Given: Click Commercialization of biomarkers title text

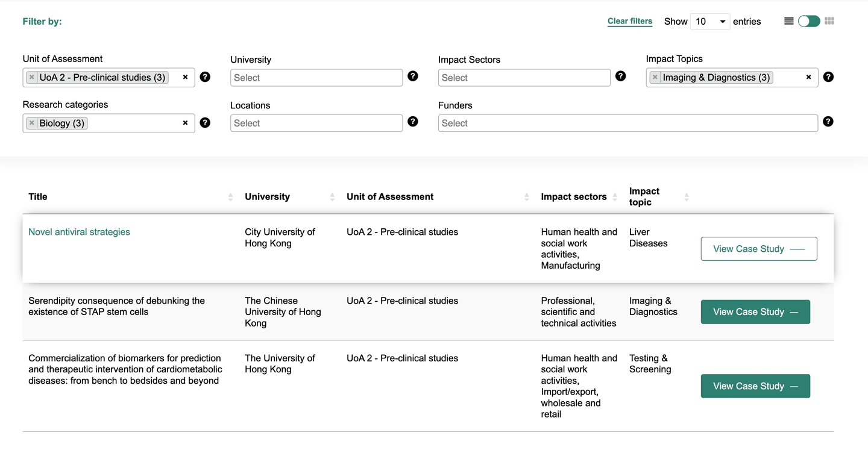Looking at the screenshot, I should [125, 369].
